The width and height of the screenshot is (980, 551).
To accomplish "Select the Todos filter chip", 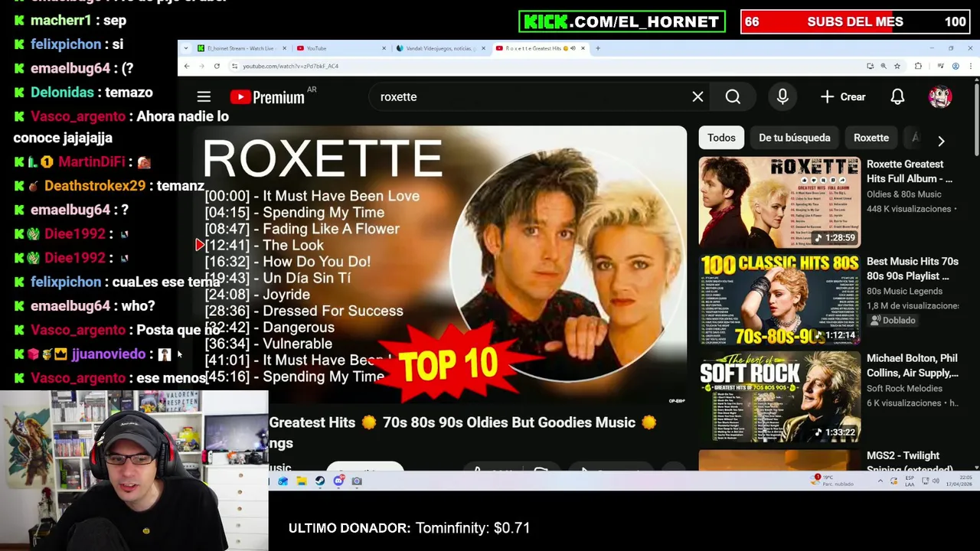I will click(x=721, y=138).
